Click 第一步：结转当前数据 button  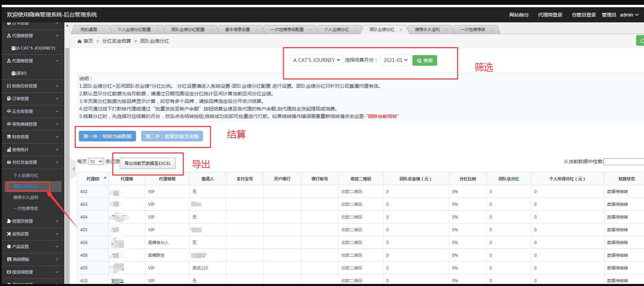(107, 136)
